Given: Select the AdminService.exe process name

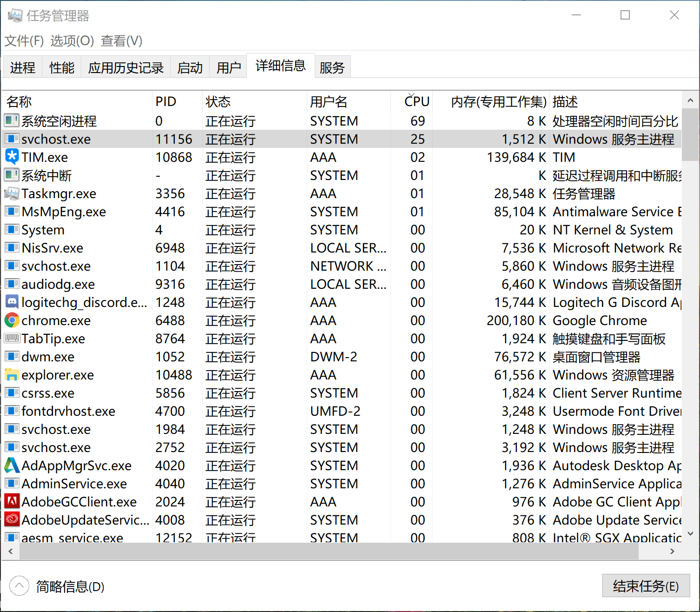Looking at the screenshot, I should (x=74, y=483).
